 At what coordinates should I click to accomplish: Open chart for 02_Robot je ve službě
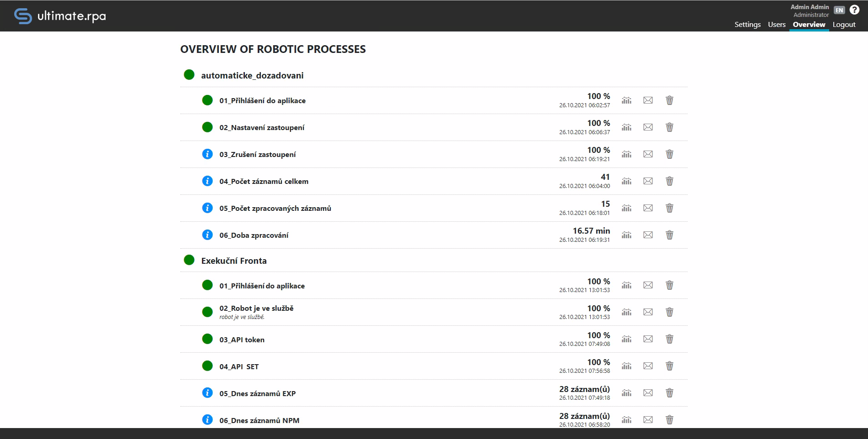click(x=626, y=312)
